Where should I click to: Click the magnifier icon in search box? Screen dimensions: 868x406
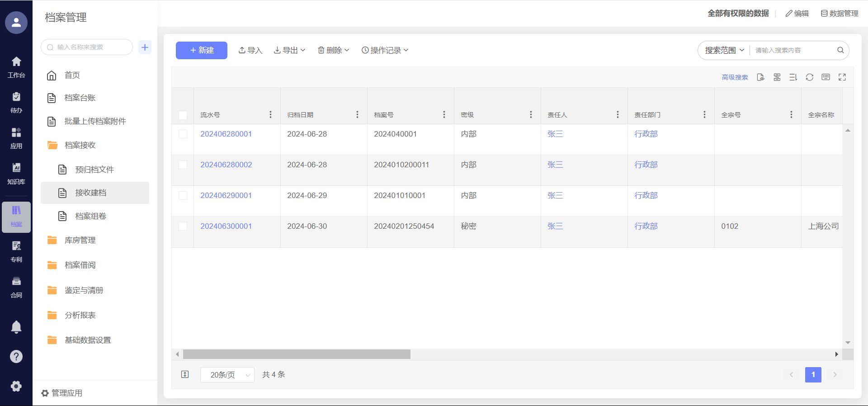840,50
